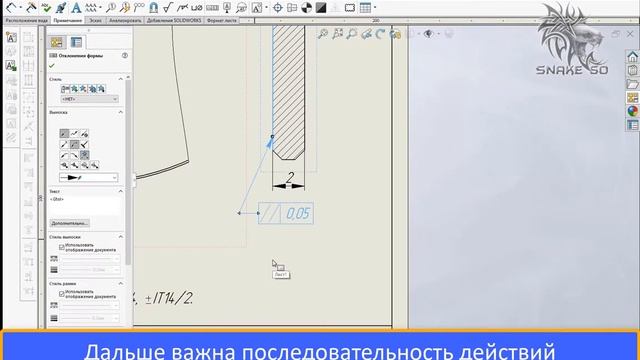Open the Эскиз tab

pos(96,20)
